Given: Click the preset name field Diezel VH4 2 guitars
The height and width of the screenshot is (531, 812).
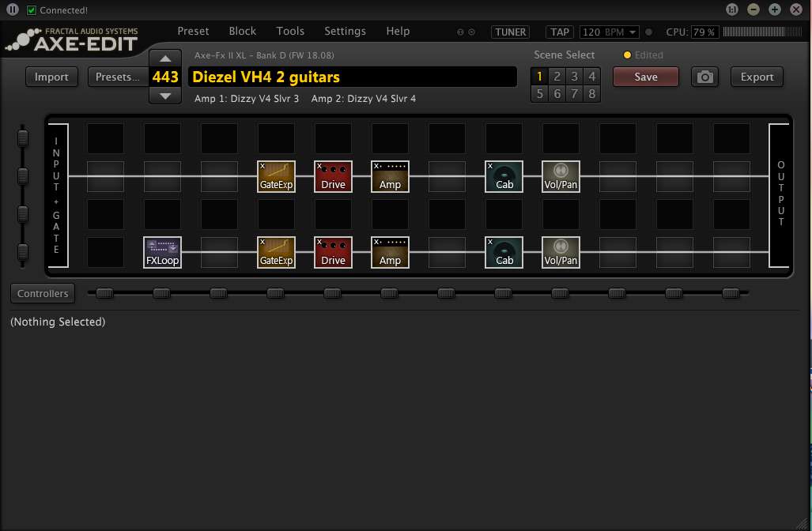Looking at the screenshot, I should pos(352,77).
